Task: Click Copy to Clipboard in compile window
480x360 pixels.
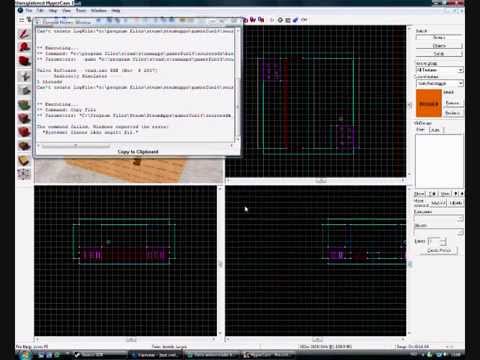Action: pos(138,152)
